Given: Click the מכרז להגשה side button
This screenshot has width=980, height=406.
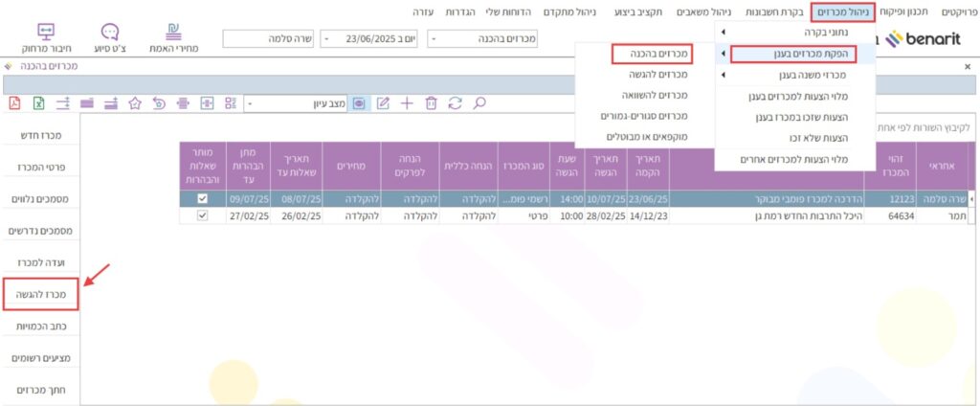Looking at the screenshot, I should point(39,294).
